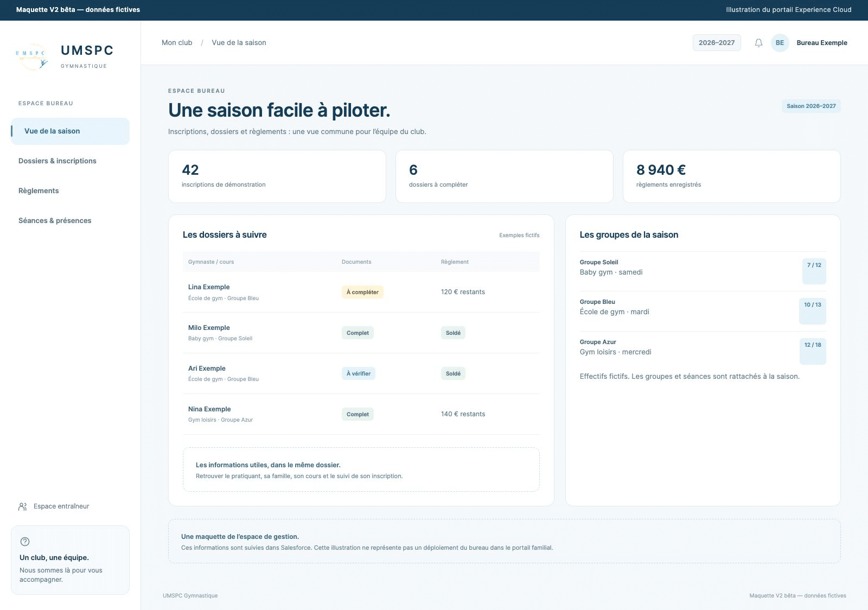Viewport: 868px width, 610px height.
Task: Click the À compléter status badge
Action: pyautogui.click(x=362, y=292)
